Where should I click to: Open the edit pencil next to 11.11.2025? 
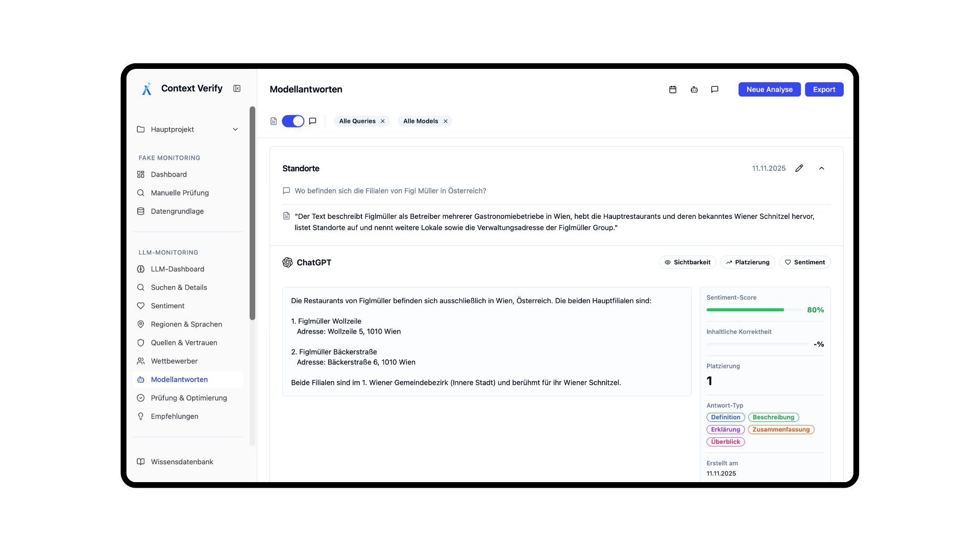799,168
